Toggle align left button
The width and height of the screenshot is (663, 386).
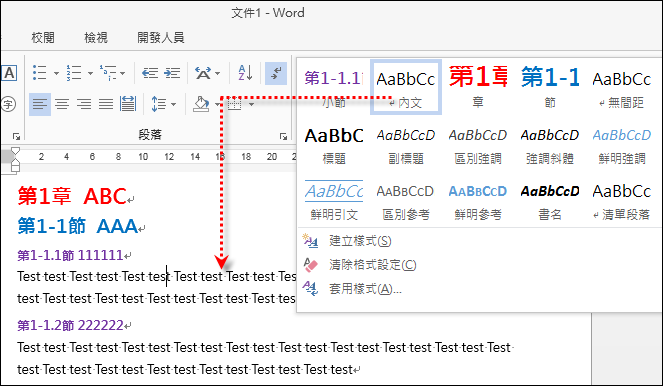[40, 104]
